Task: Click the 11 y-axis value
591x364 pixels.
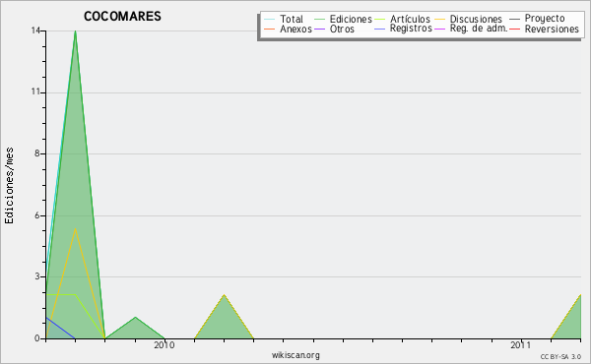Action: click(x=35, y=92)
